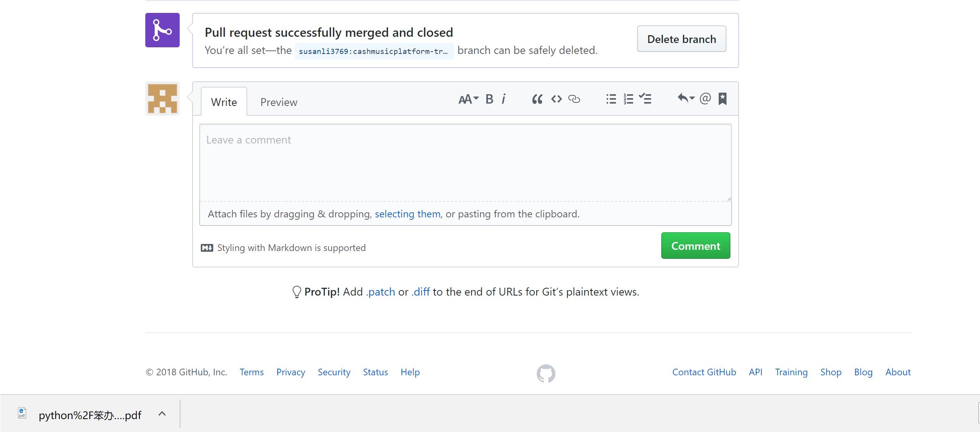This screenshot has width=980, height=432.
Task: Open the header text size dropdown
Action: (x=468, y=99)
